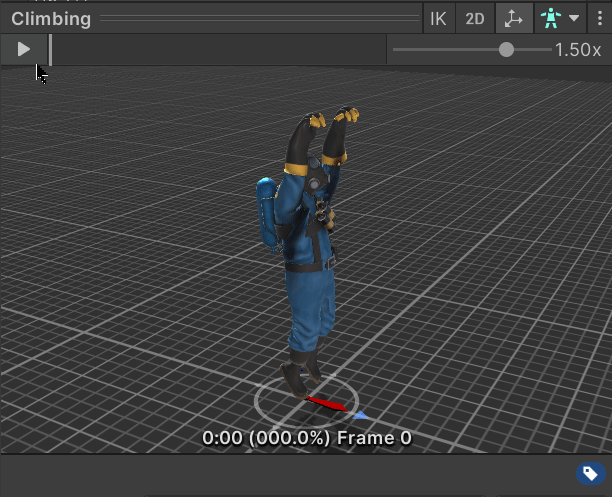
Task: Click the cyan avatar preview model icon
Action: click(551, 19)
